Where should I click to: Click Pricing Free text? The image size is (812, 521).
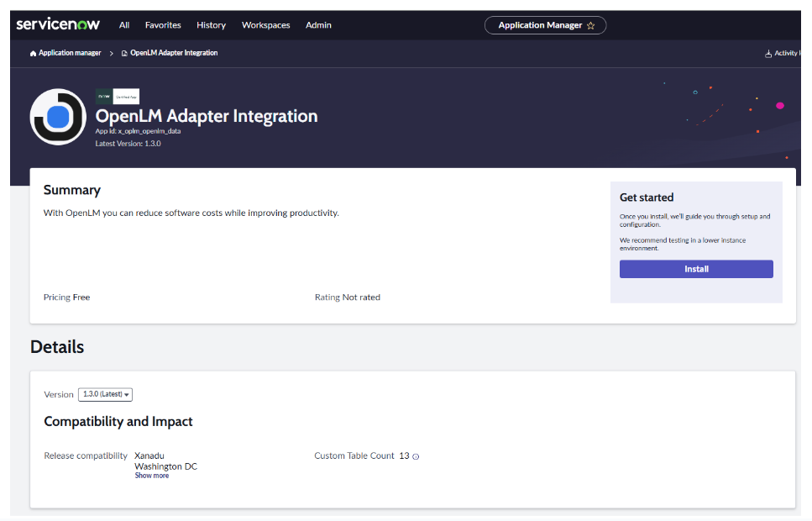pos(67,297)
